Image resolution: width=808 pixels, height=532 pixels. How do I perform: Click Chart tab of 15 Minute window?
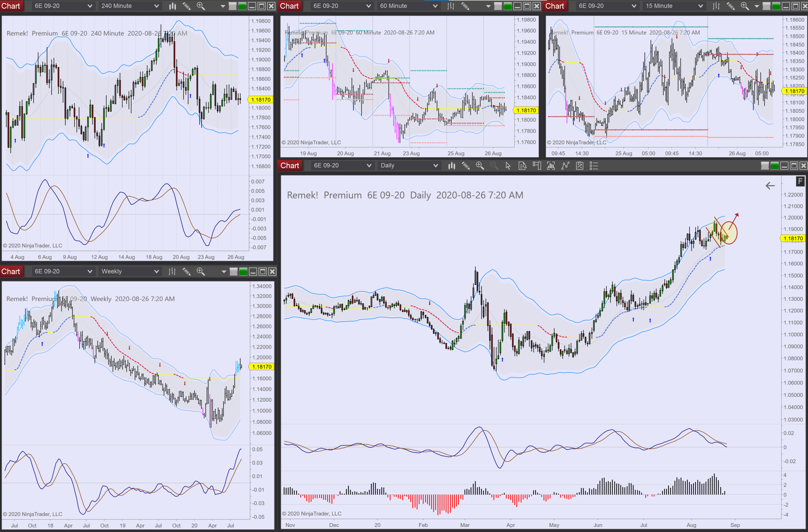click(x=554, y=6)
